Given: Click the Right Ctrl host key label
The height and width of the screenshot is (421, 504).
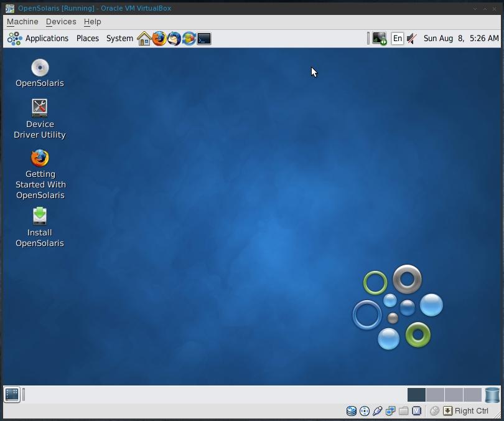Looking at the screenshot, I should pos(471,410).
